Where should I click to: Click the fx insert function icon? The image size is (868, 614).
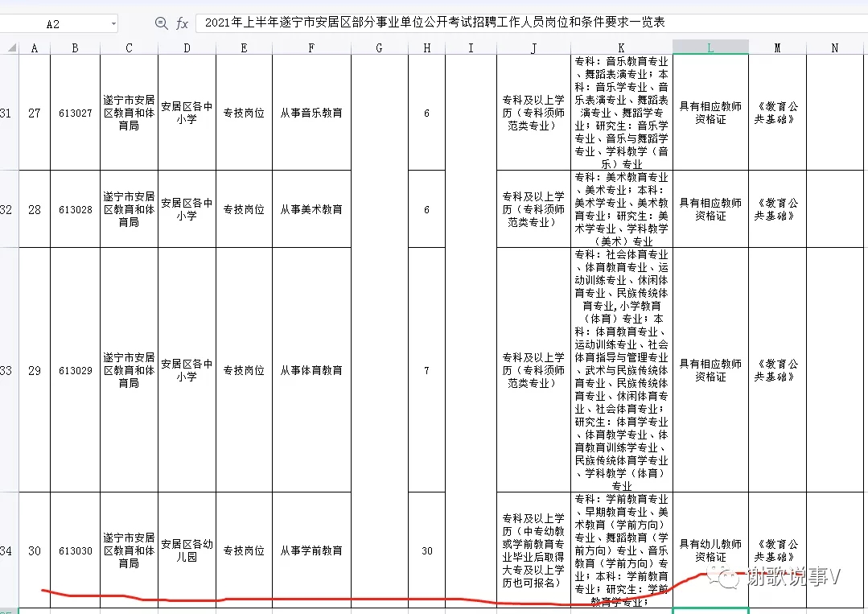pos(183,23)
